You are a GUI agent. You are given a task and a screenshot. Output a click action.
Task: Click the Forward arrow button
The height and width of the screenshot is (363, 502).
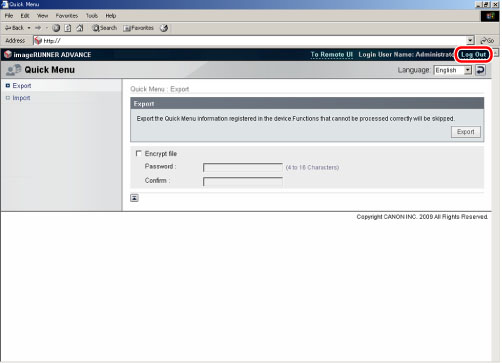(38, 28)
